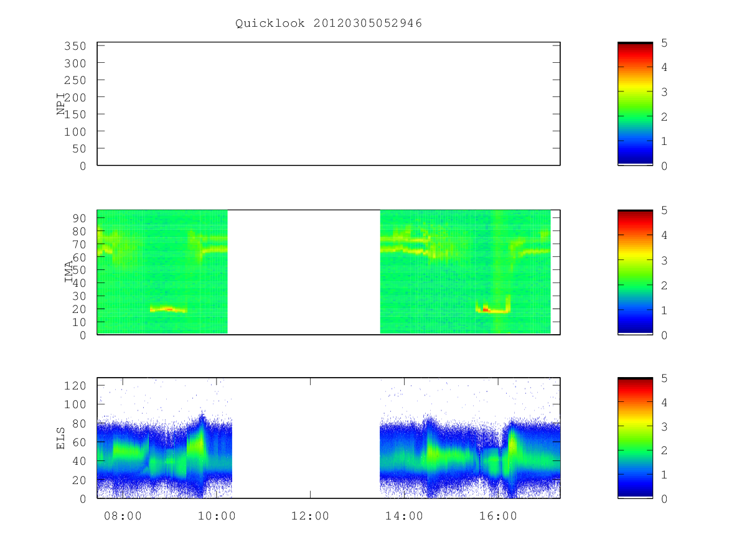The image size is (747, 560).
Task: Select the IMA axis label
Action: (x=70, y=273)
